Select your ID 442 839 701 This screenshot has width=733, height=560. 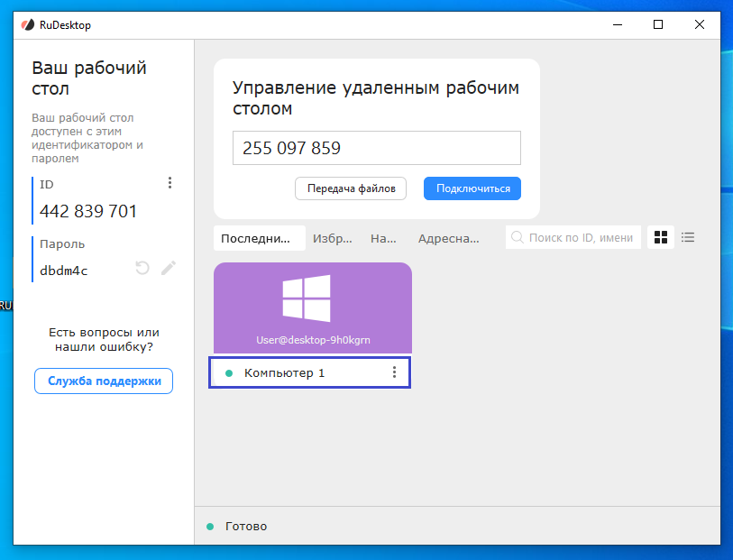(x=87, y=211)
